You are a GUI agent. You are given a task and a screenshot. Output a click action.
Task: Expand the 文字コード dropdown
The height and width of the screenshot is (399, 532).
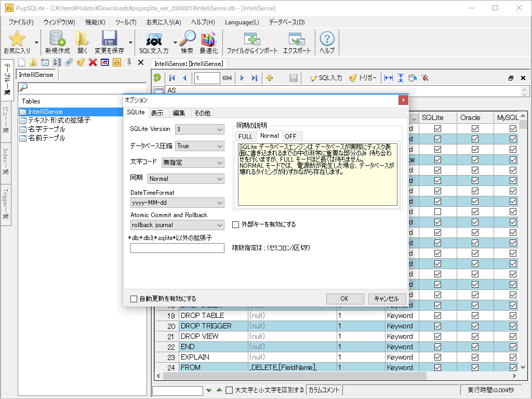click(x=192, y=163)
